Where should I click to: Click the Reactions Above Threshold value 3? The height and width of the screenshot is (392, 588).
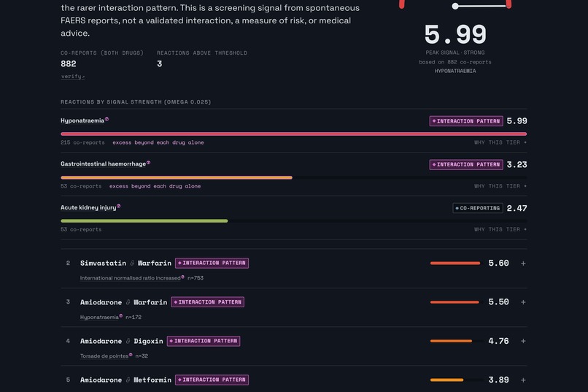click(159, 64)
